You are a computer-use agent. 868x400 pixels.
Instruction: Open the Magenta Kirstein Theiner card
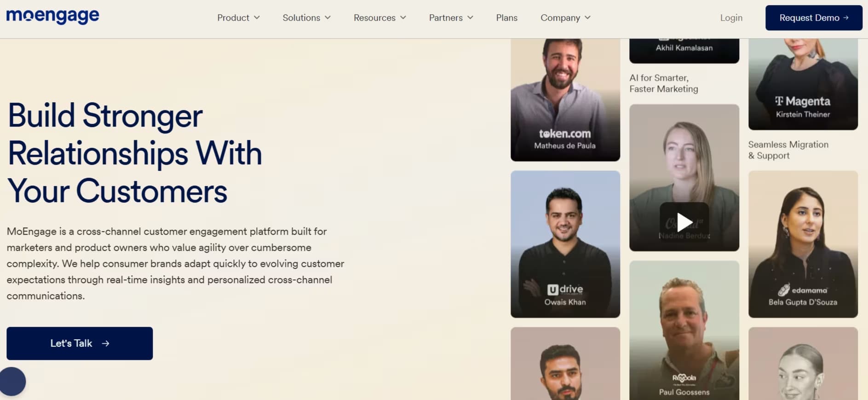coord(803,84)
